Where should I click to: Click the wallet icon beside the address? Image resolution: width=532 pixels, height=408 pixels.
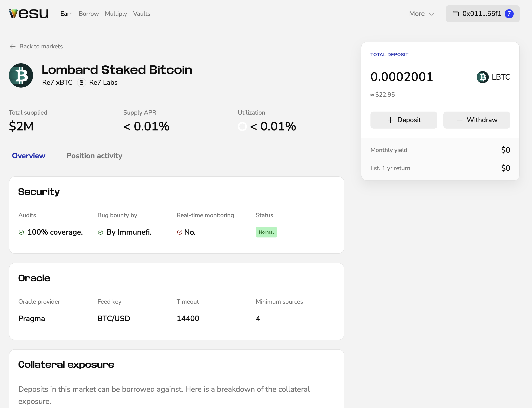456,14
